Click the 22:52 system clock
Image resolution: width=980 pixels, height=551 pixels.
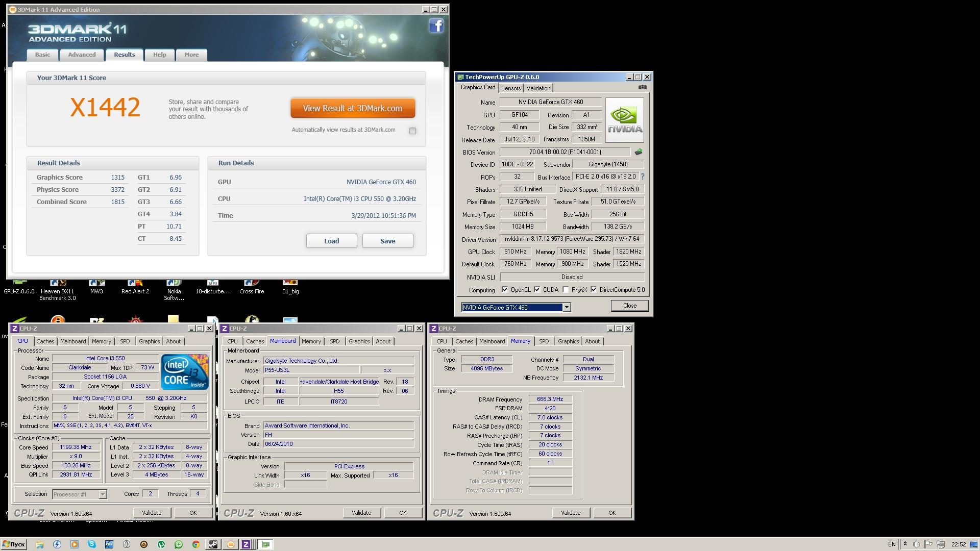tap(959, 544)
